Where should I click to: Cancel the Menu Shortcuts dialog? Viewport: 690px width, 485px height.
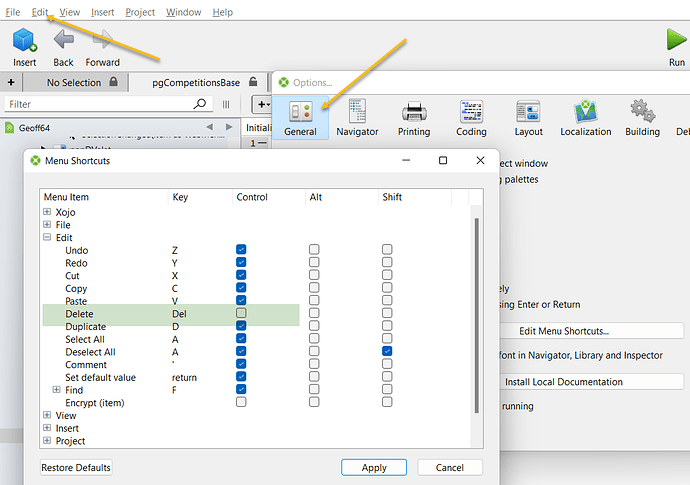450,467
